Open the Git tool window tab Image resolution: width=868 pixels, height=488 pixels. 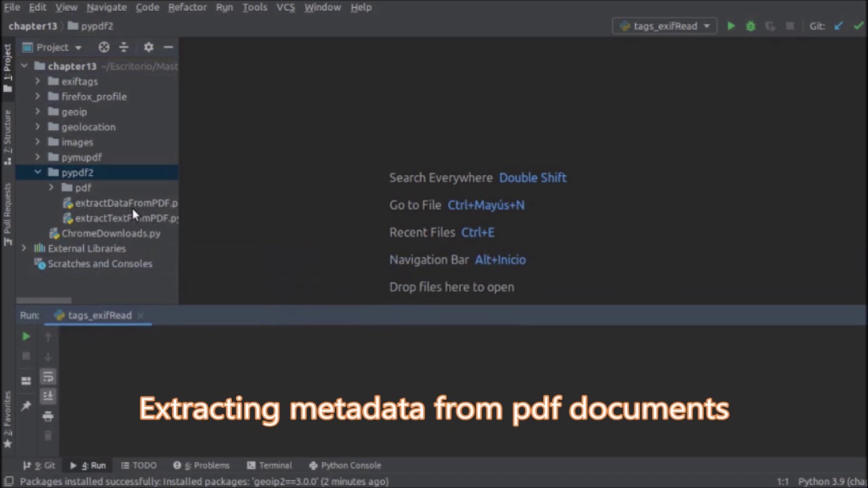click(39, 466)
